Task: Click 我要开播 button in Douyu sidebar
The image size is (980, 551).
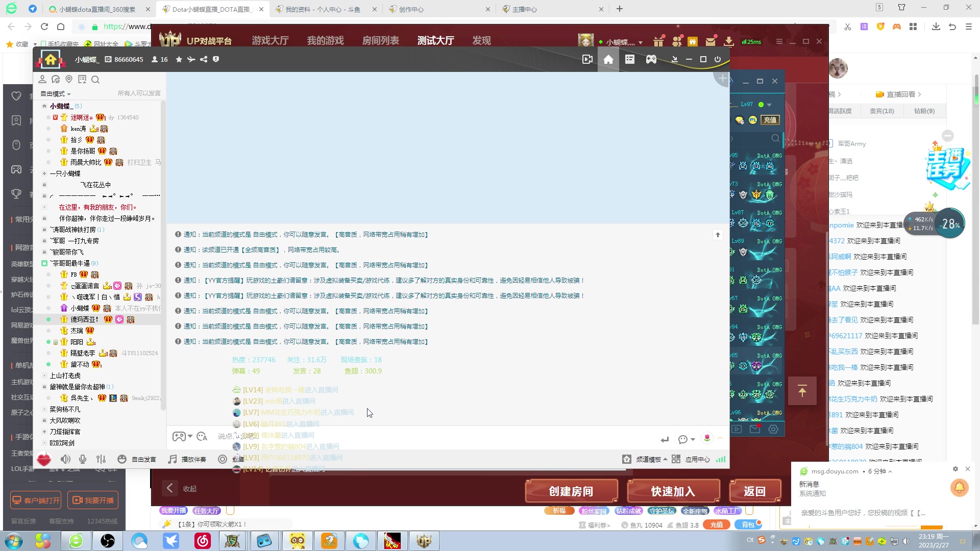Action: (93, 500)
